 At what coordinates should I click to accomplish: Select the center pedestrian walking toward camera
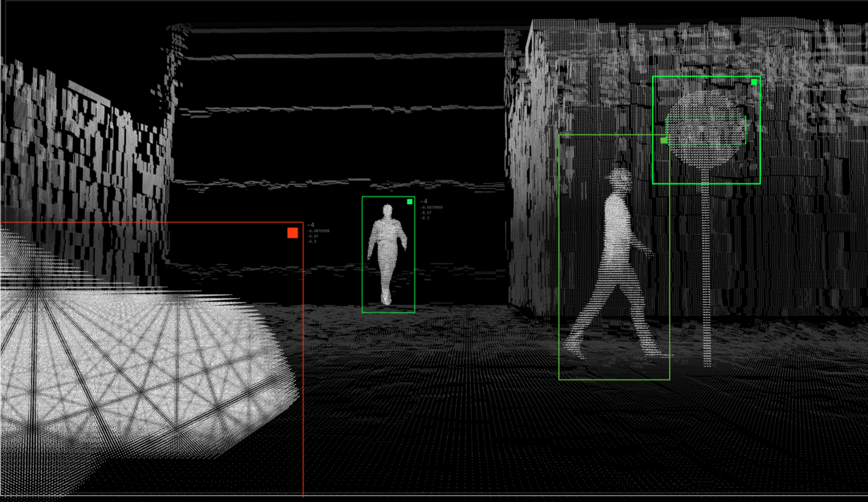[x=388, y=253]
